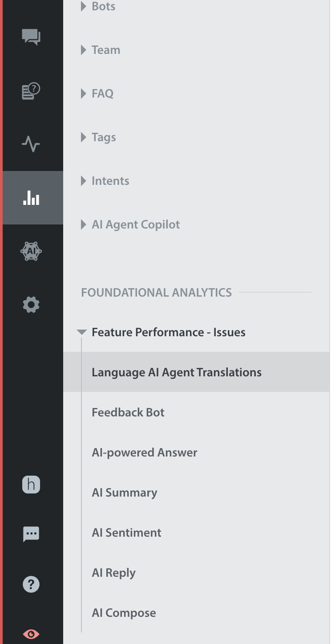Select Language AI Agent Translations item
This screenshot has height=644, width=331.
pos(197,372)
